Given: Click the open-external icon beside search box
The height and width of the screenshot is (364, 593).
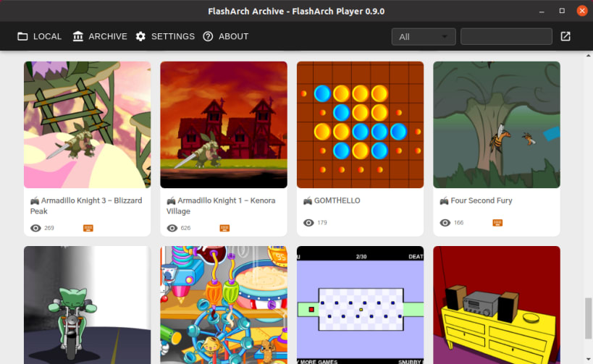Looking at the screenshot, I should coord(565,36).
